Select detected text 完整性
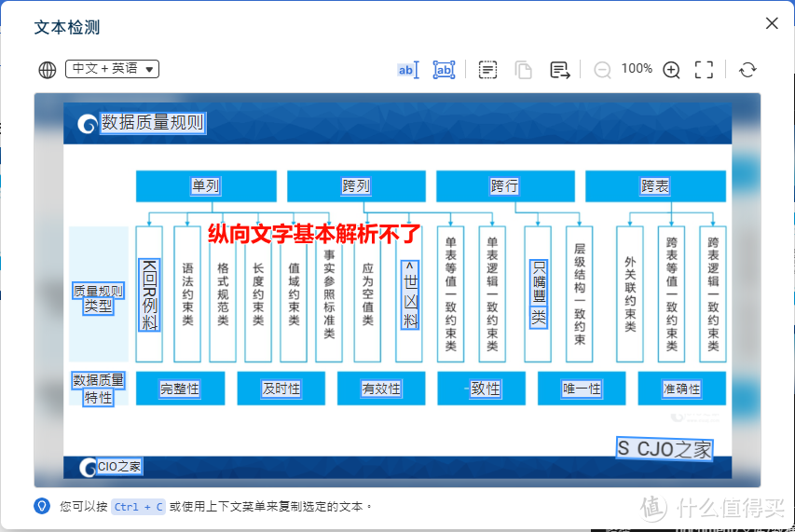This screenshot has width=795, height=532. tap(180, 389)
